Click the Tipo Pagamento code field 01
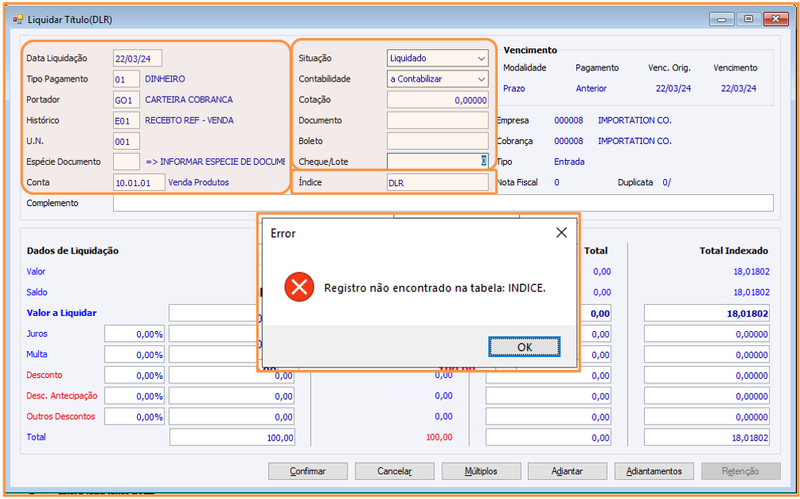This screenshot has width=800, height=499. pos(127,79)
